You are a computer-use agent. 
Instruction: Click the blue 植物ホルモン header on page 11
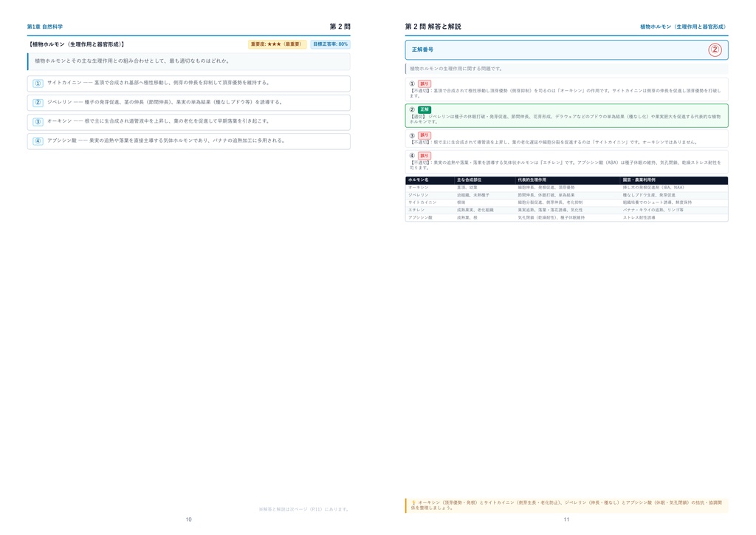684,27
